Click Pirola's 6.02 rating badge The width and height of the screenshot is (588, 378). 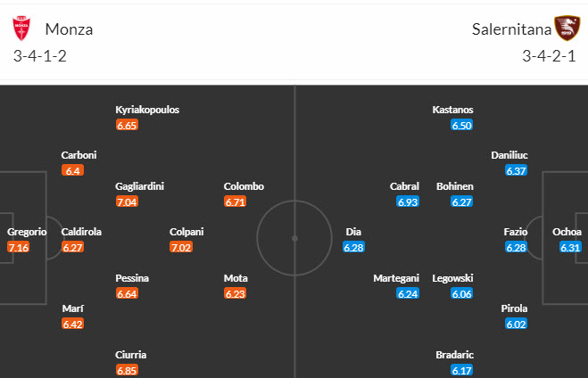click(x=516, y=325)
